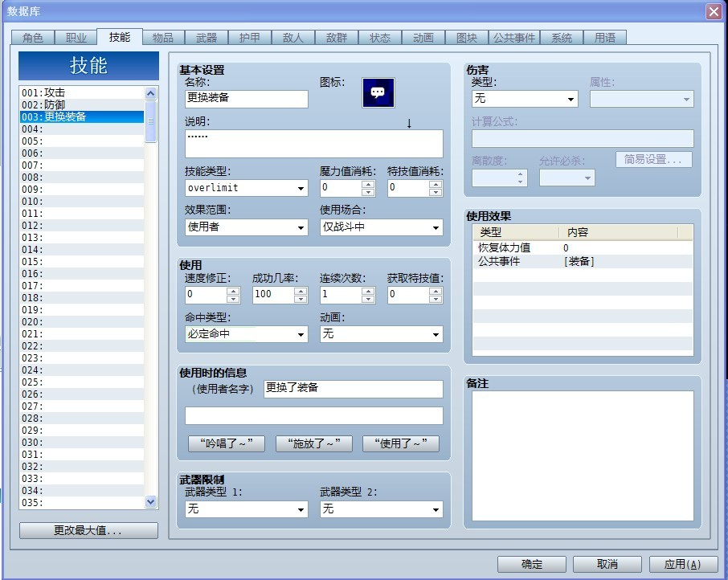Increase 连续次数 with the up arrow
728x580 pixels.
(x=368, y=291)
